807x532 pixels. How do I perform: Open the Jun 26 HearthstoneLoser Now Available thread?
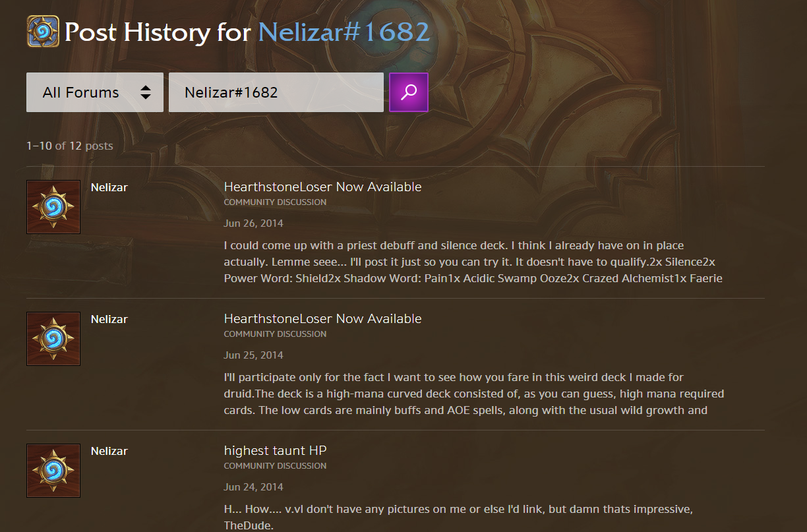(x=322, y=187)
